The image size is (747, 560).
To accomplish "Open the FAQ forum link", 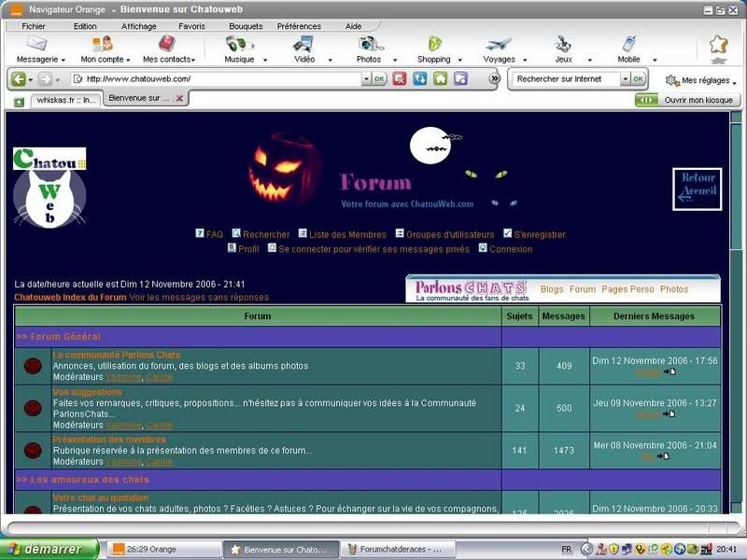I will click(215, 234).
